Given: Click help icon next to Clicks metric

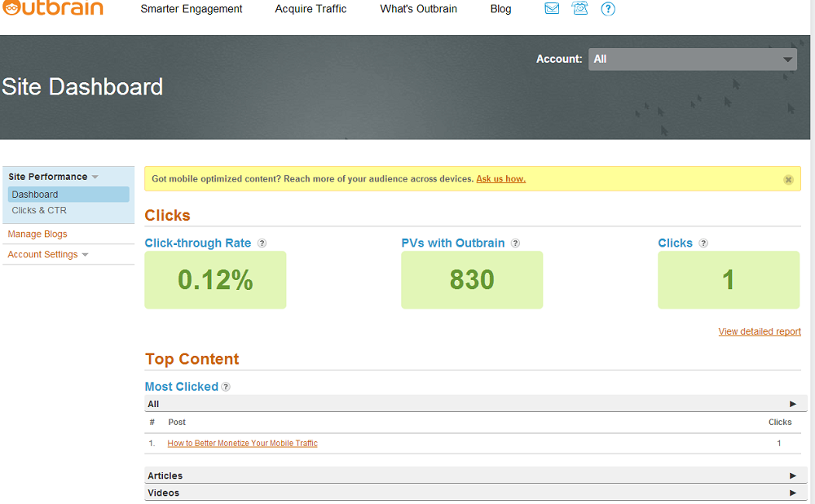Looking at the screenshot, I should 703,243.
